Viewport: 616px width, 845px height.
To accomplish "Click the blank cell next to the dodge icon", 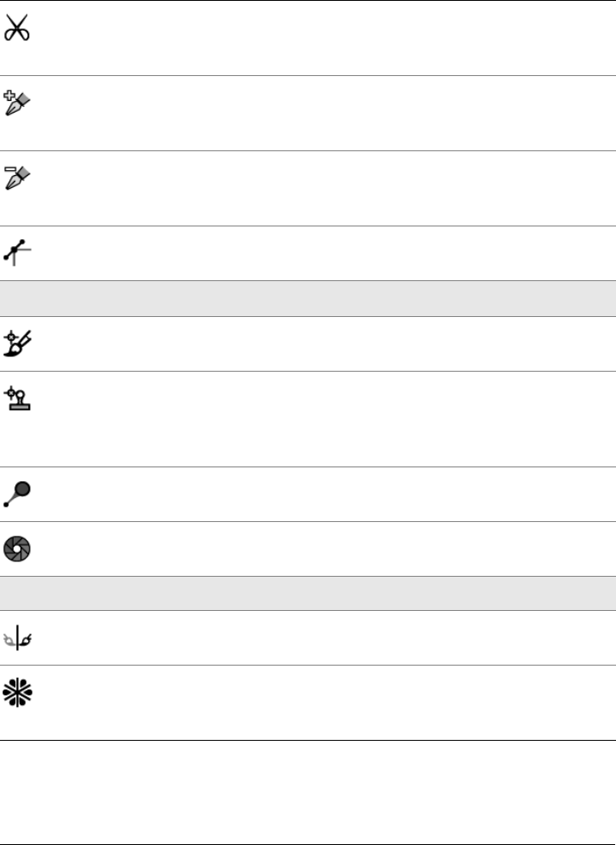I will click(x=325, y=494).
